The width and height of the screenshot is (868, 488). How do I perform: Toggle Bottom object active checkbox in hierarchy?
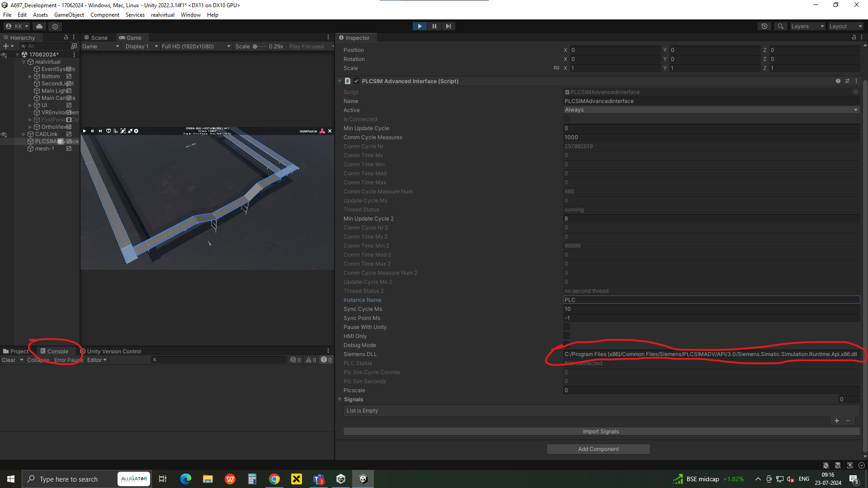coord(69,76)
